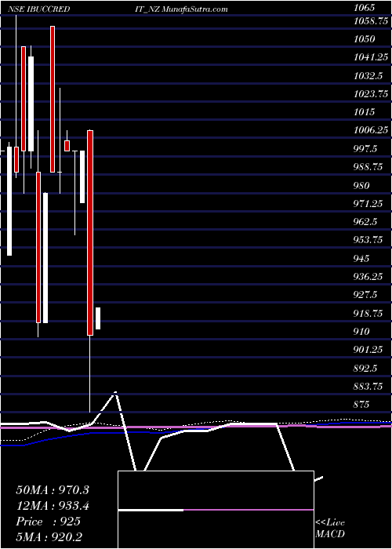Click the last small white candle near 918
This screenshot has width=392, height=549.
coord(98,318)
